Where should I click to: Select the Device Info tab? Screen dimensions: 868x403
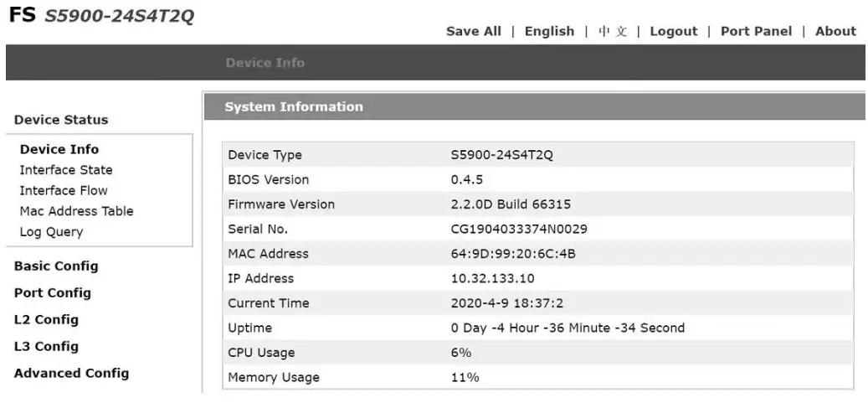265,63
